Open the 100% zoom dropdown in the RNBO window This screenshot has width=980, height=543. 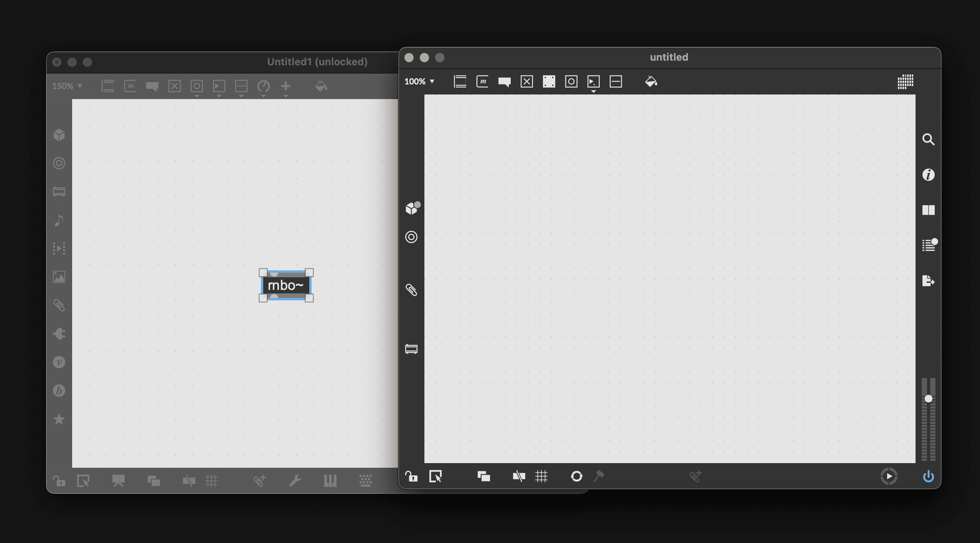coord(420,81)
